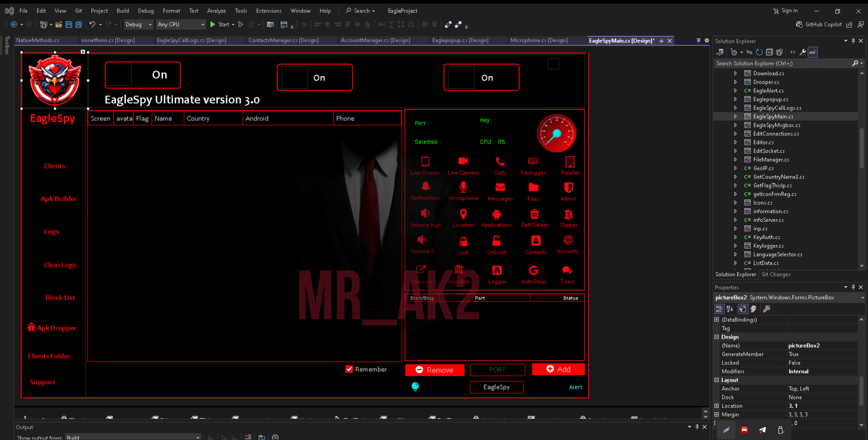Click the Categorized icon in Properties panel
This screenshot has width=868, height=440.
coord(719,309)
